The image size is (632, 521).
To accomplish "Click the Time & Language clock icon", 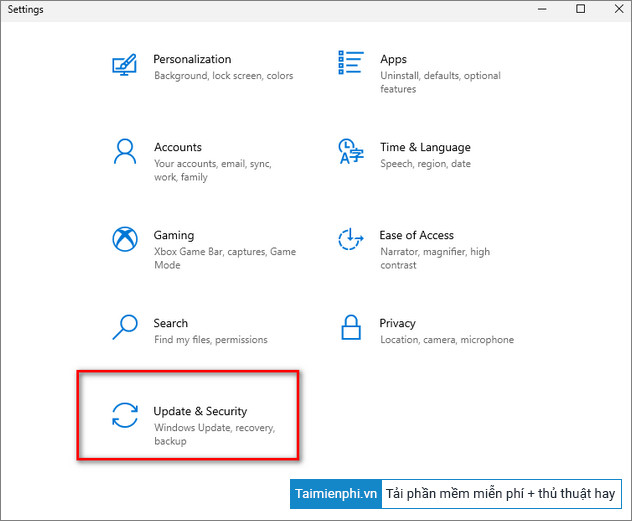I will tap(351, 152).
